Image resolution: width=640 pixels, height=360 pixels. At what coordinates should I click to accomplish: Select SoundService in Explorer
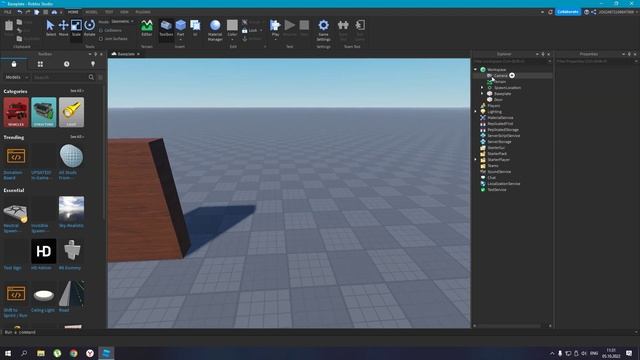pyautogui.click(x=499, y=171)
